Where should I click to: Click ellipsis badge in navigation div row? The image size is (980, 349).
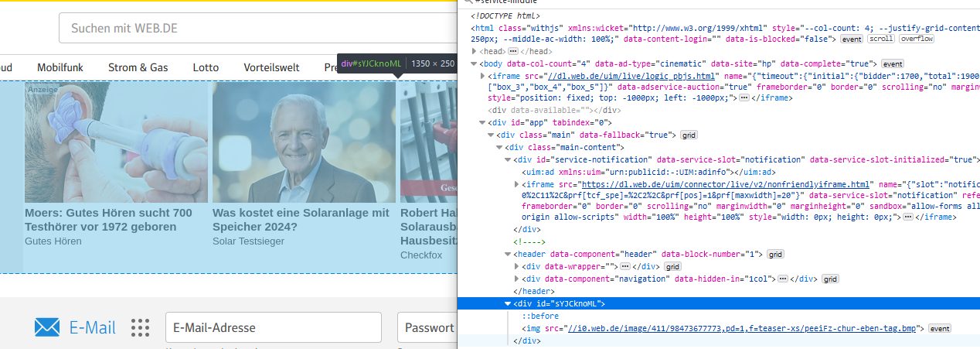[x=782, y=279]
